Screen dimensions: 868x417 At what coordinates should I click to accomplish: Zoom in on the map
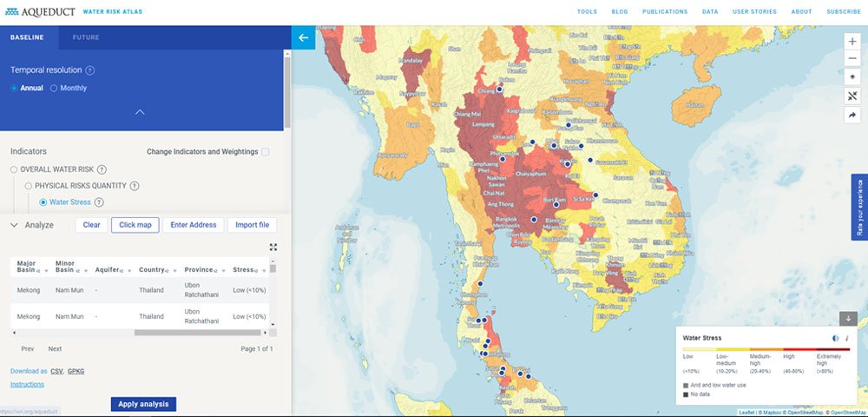[852, 41]
